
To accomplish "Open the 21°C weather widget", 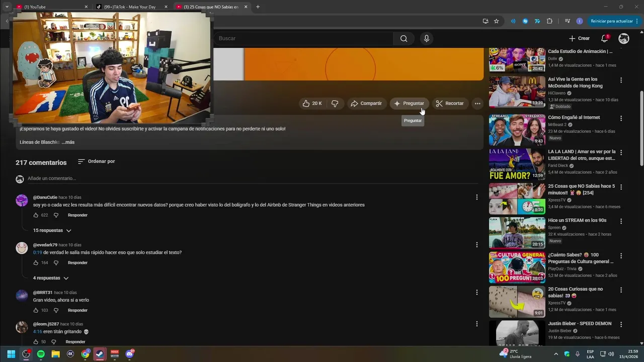I will click(516, 354).
